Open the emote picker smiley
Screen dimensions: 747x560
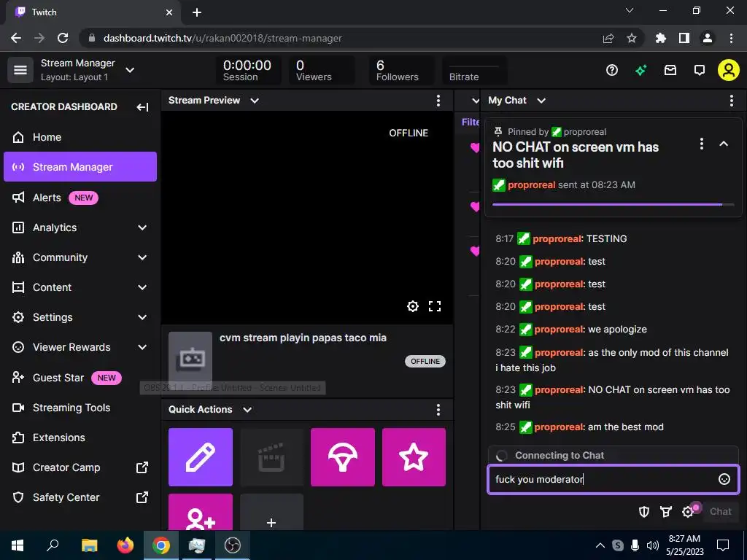point(724,479)
